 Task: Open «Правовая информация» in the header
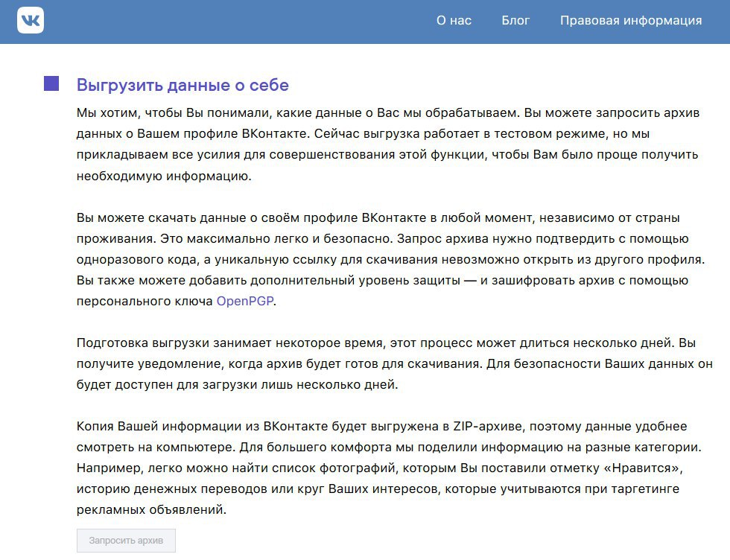631,21
